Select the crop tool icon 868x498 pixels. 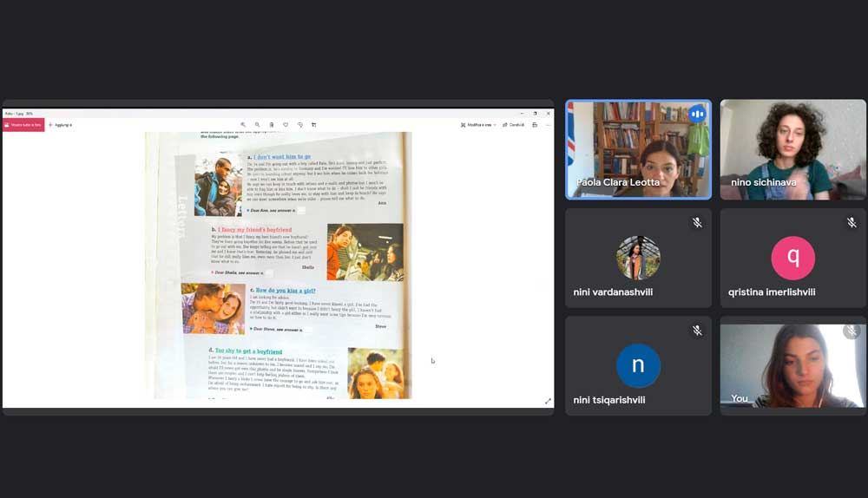313,125
